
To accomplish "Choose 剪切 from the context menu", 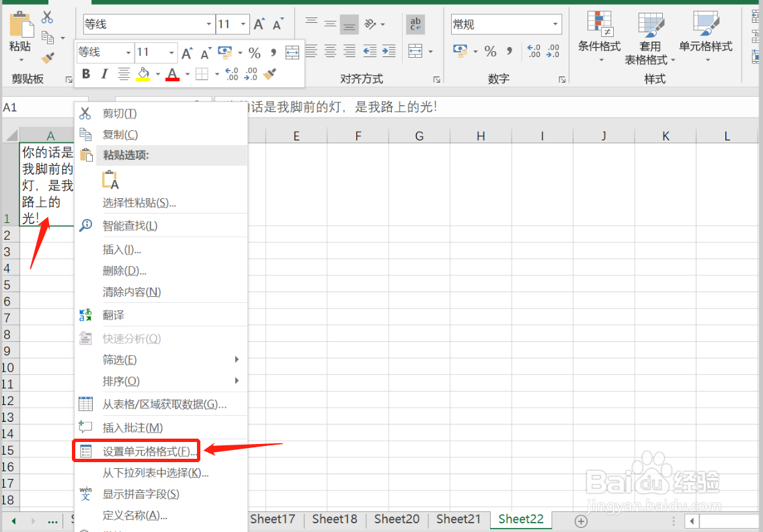I will click(161, 114).
